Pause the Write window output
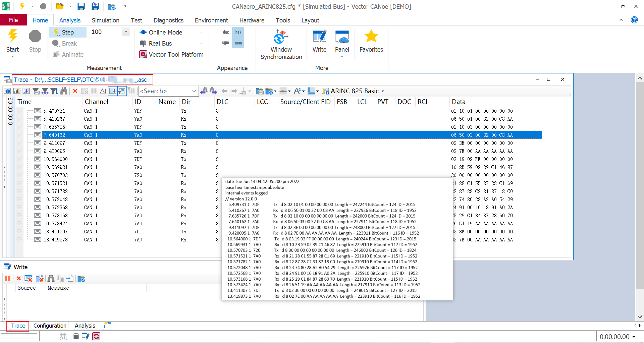This screenshot has height=343, width=644. pos(7,278)
